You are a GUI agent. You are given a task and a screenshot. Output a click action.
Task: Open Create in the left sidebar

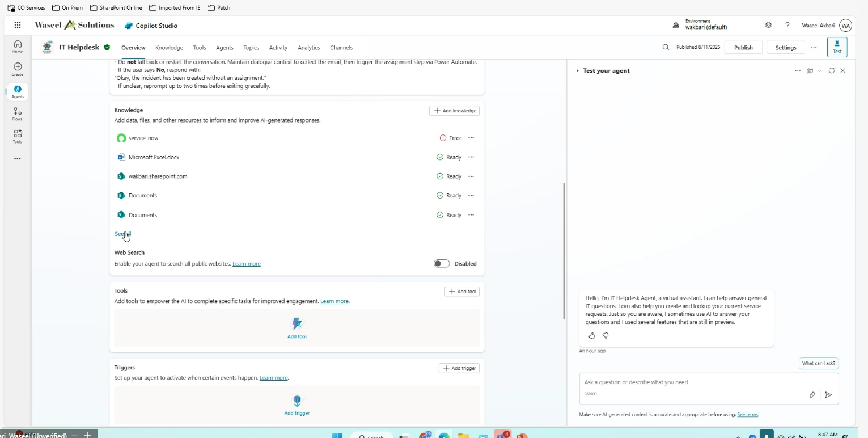pyautogui.click(x=18, y=69)
